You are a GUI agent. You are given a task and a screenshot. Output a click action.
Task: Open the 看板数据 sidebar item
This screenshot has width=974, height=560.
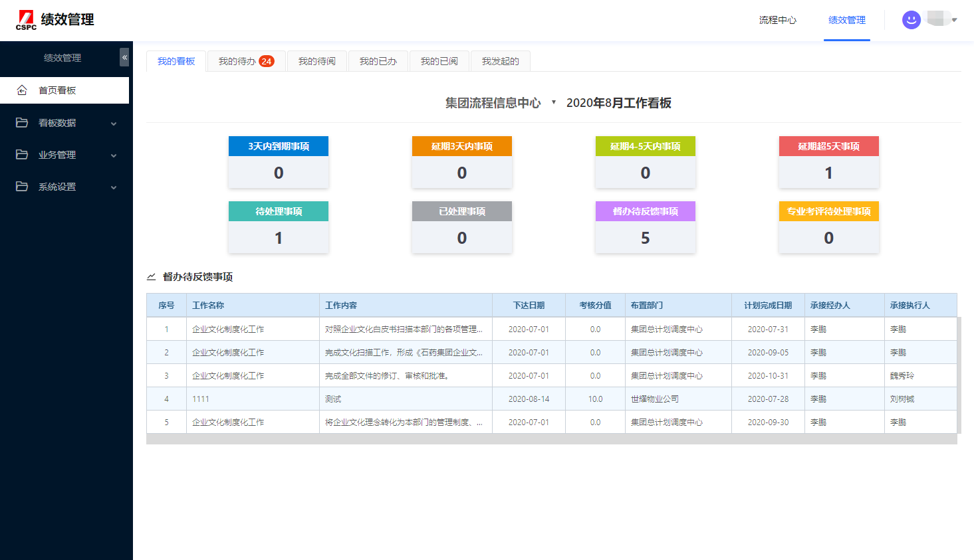tap(64, 123)
